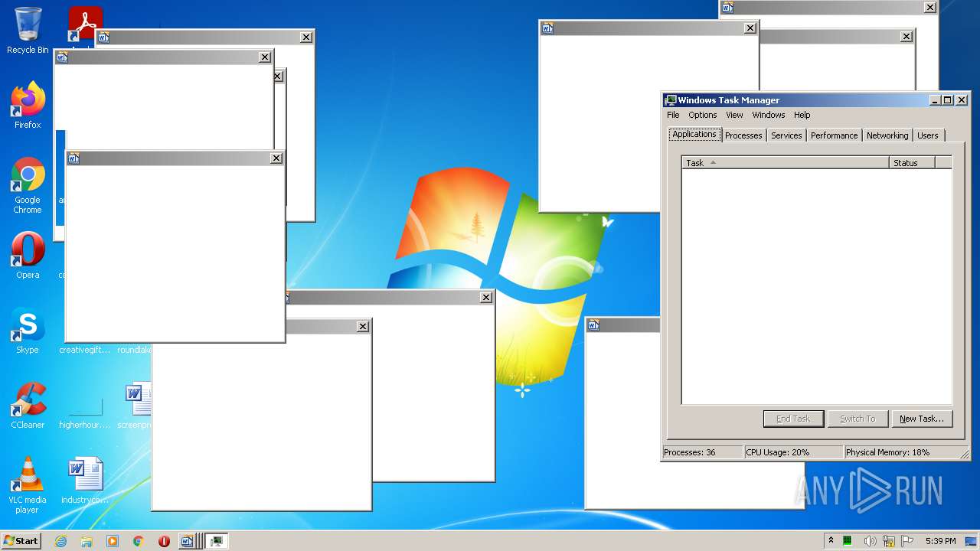Maximize the Windows Task Manager window
The image size is (980, 551).
(x=948, y=100)
